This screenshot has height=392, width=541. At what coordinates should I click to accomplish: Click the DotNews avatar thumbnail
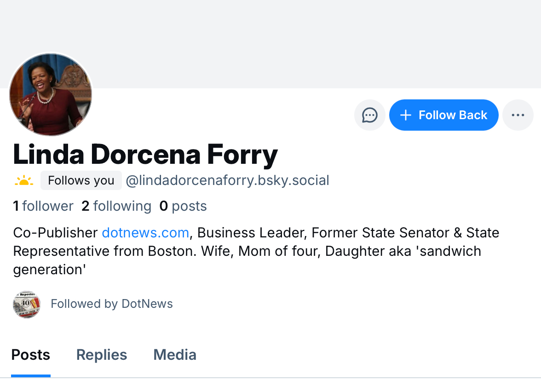(27, 304)
